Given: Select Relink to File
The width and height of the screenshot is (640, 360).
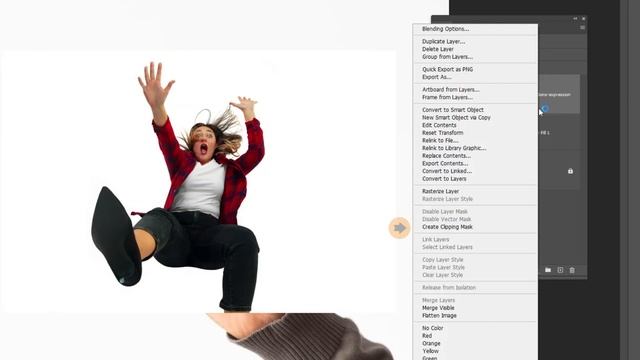Looking at the screenshot, I should coord(440,140).
